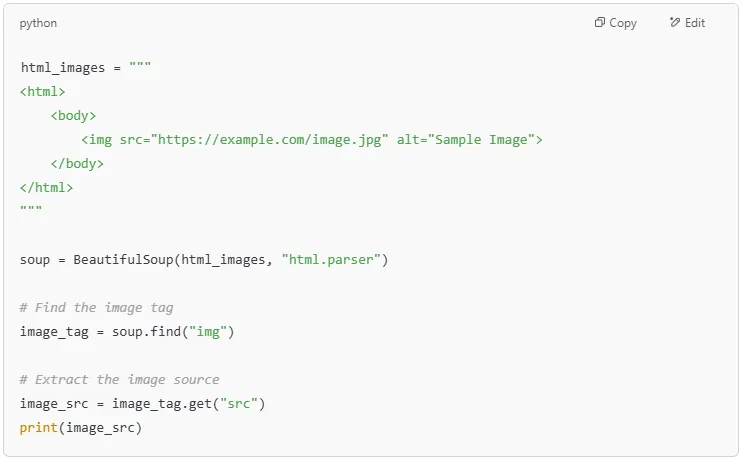Image resolution: width=743 pixels, height=462 pixels.
Task: Click the '# Find the image tag' comment
Action: 96,308
